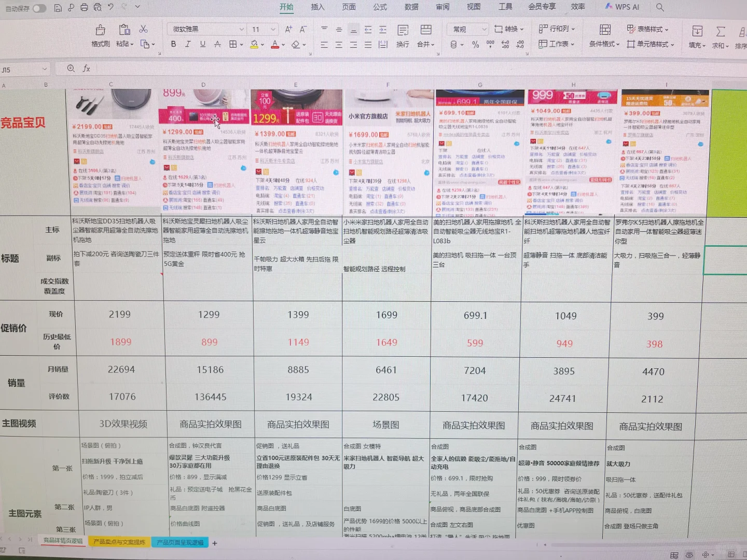
Task: Decrease the cell indent
Action: tap(368, 30)
